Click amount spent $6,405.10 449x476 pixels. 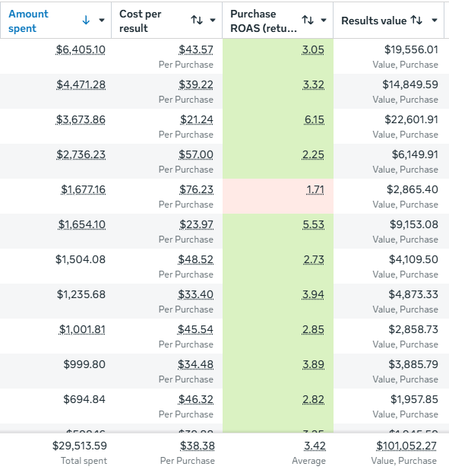[x=81, y=49]
